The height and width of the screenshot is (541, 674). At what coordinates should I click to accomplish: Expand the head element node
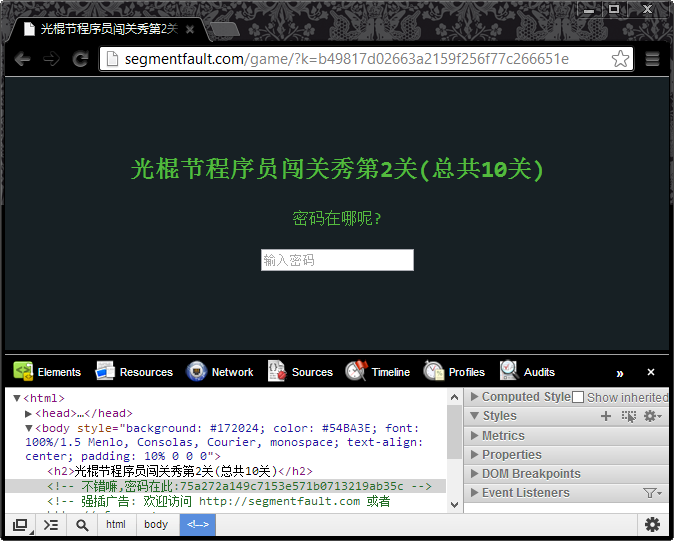pyautogui.click(x=29, y=413)
